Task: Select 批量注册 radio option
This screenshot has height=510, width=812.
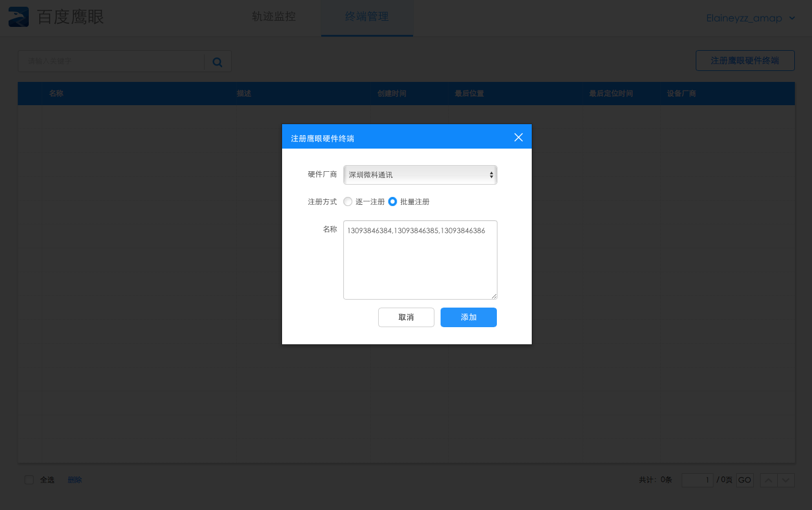Action: coord(393,202)
